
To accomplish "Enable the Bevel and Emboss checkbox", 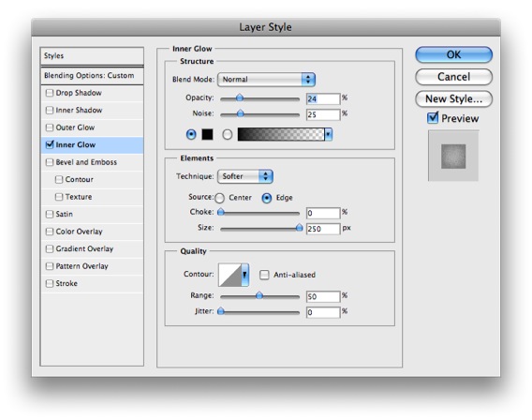I will (x=50, y=162).
